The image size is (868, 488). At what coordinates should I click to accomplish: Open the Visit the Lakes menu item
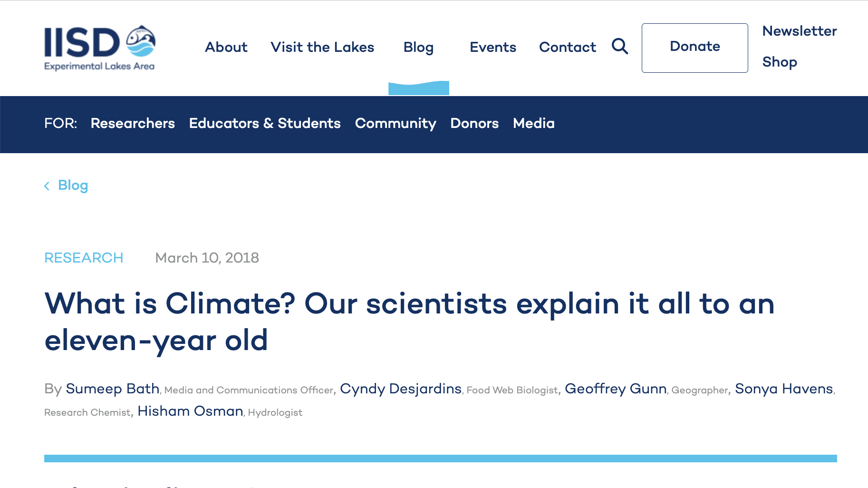(x=322, y=47)
